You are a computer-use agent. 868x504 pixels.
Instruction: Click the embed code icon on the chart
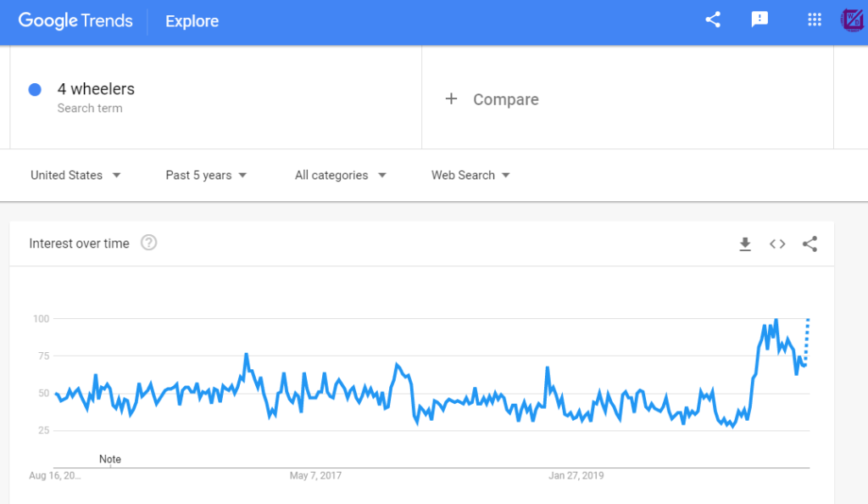point(777,244)
